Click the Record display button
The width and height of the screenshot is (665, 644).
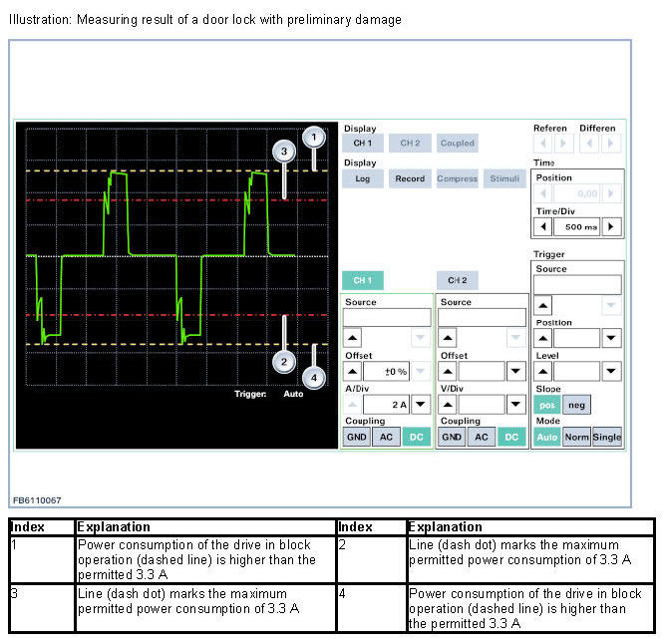409,178
